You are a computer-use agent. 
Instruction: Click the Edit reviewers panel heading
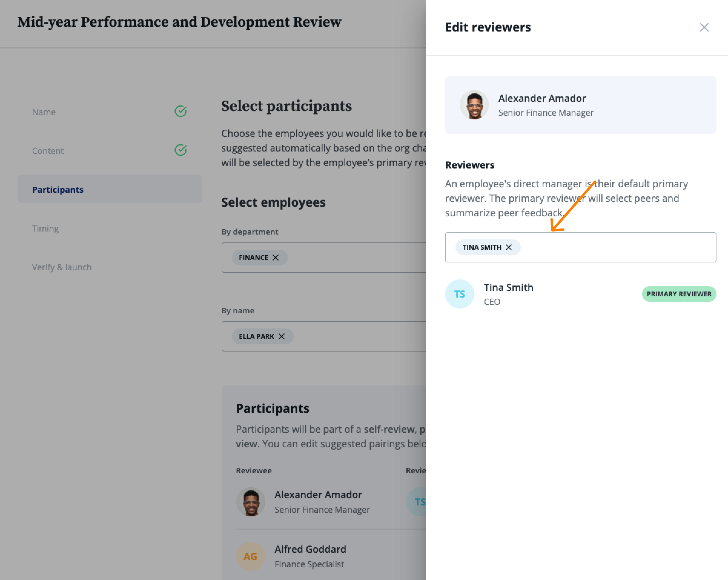click(488, 27)
